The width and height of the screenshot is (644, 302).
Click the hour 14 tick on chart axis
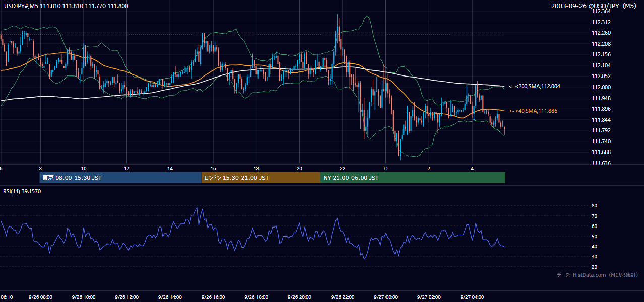[170, 168]
